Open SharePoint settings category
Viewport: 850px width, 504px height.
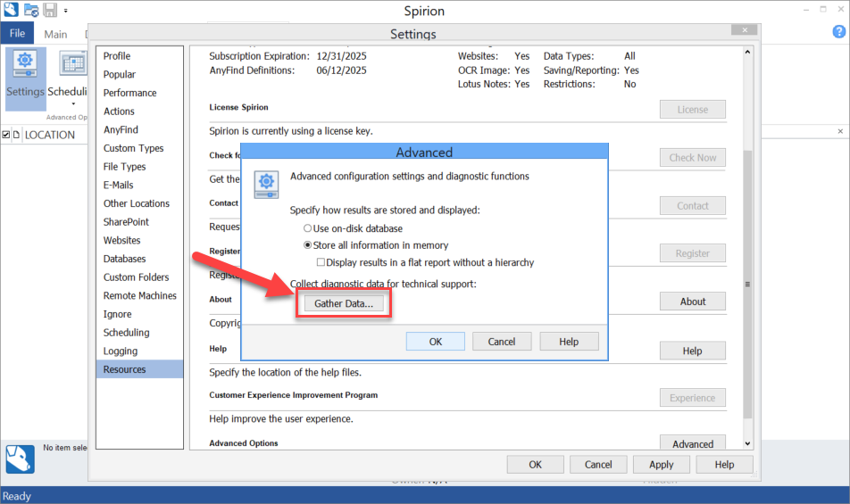(139, 221)
